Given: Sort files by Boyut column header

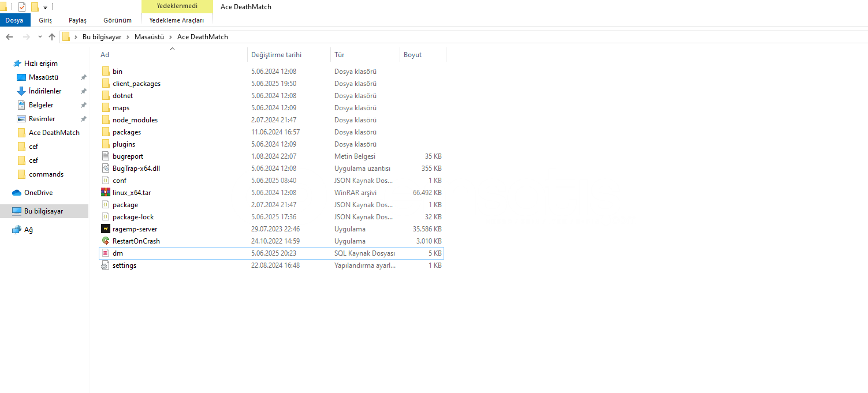Looking at the screenshot, I should point(412,55).
